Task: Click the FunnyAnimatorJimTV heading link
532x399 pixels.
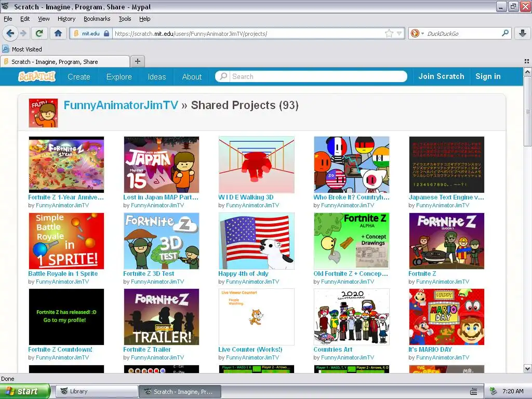Action: coord(121,105)
